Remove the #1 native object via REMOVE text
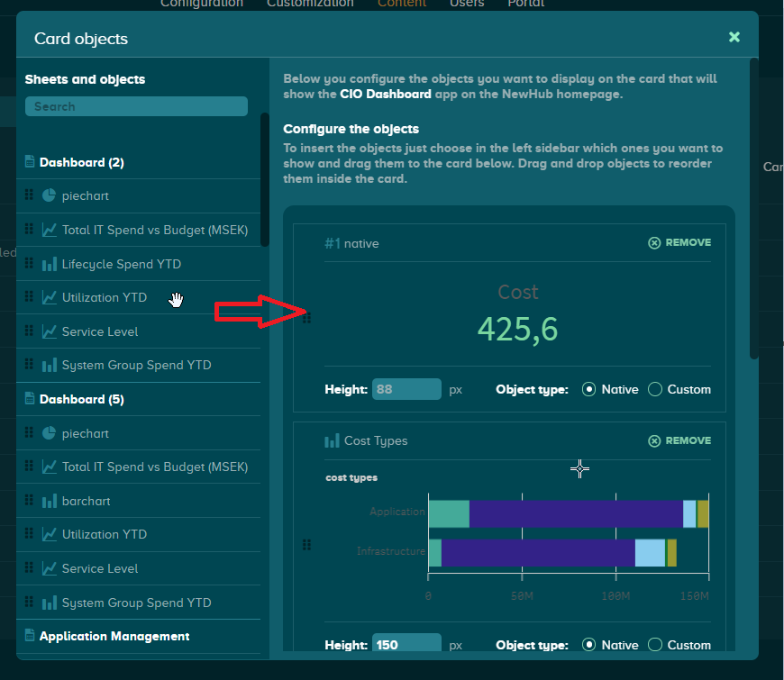This screenshot has height=680, width=784. 688,242
